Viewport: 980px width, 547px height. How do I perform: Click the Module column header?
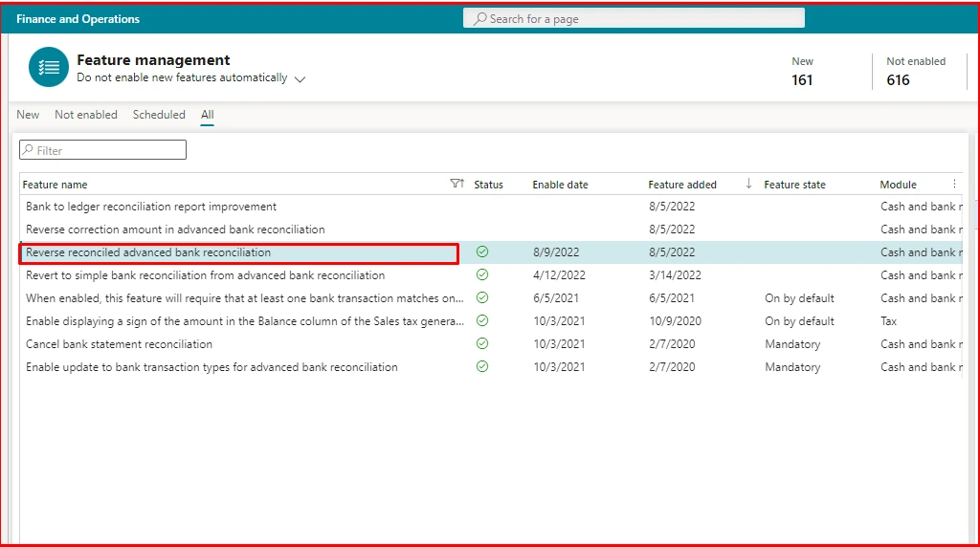pos(898,185)
